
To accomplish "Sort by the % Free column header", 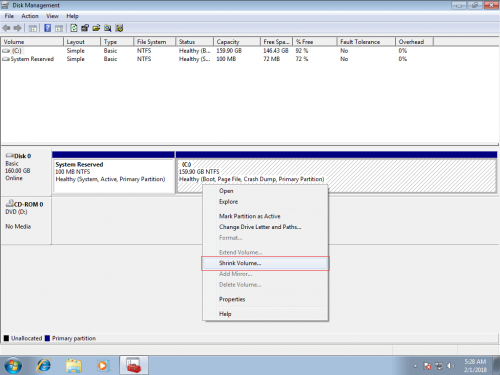I will click(x=315, y=42).
